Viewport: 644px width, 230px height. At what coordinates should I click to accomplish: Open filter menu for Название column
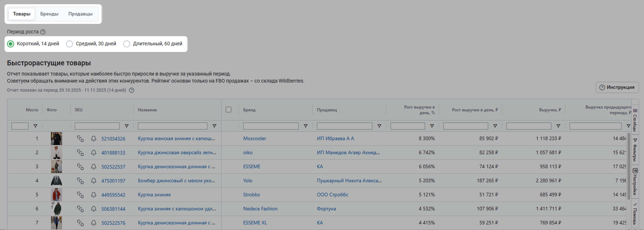[x=214, y=126]
